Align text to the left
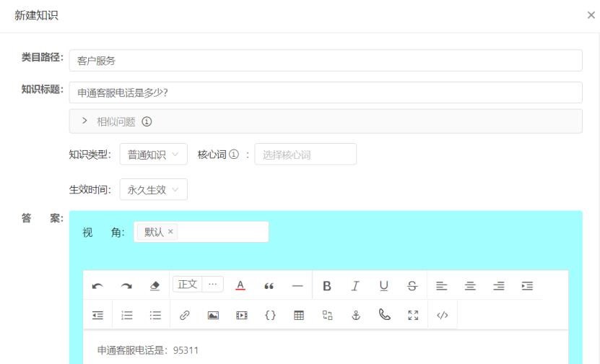This screenshot has width=600, height=364. coord(441,286)
